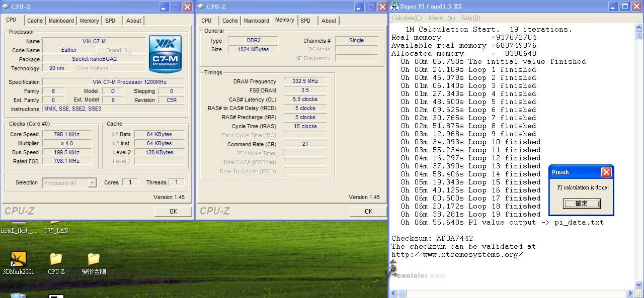
Task: Click the Technology value 90 nm
Action: click(x=56, y=68)
